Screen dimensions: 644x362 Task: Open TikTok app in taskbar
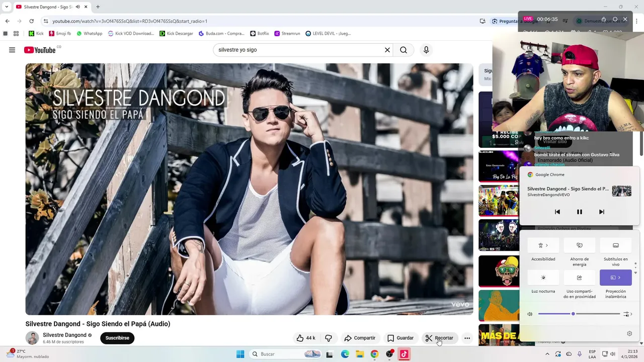pos(404,354)
